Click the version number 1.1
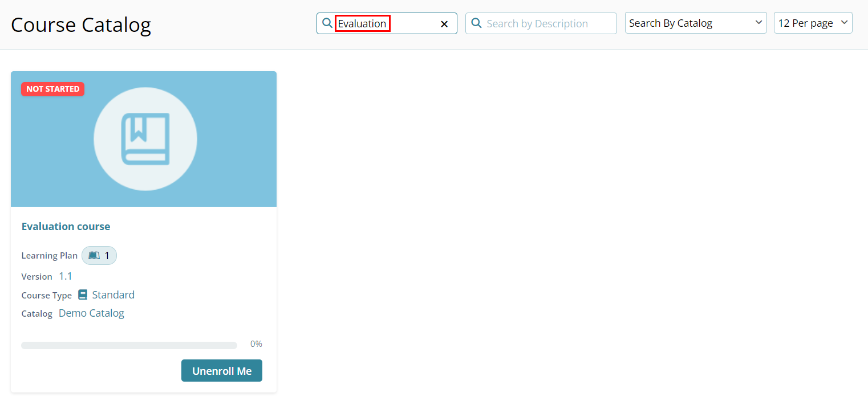 tap(66, 276)
